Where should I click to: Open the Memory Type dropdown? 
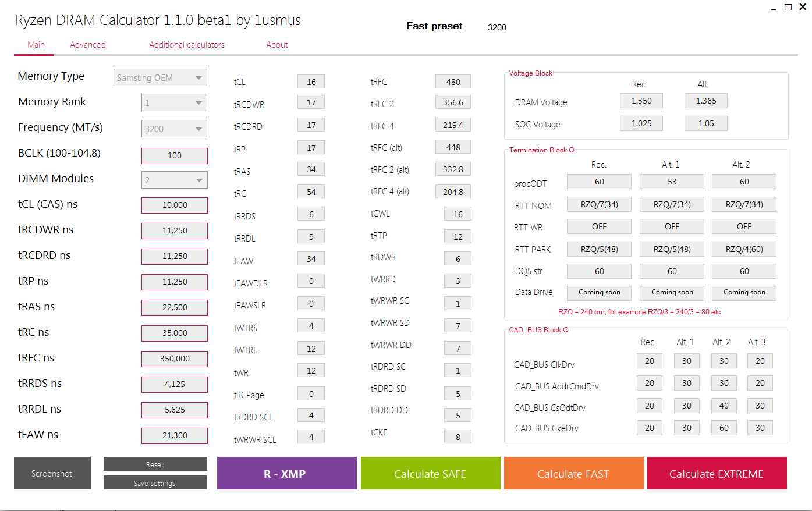click(160, 77)
